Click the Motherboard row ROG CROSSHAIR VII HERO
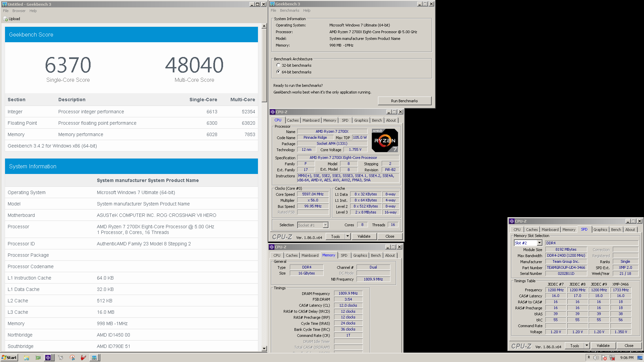The width and height of the screenshot is (644, 362). (131, 215)
